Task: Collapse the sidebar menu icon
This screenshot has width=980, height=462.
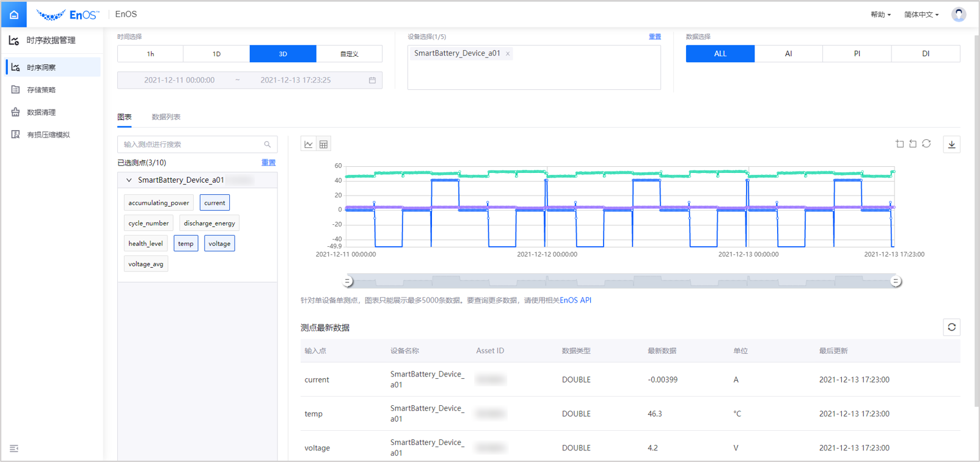Action: pos(14,449)
